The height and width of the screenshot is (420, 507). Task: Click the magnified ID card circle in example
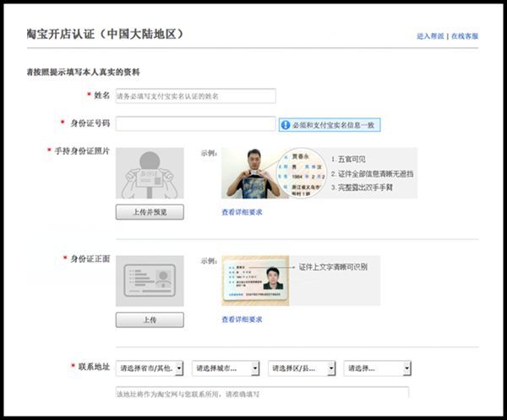(x=302, y=173)
